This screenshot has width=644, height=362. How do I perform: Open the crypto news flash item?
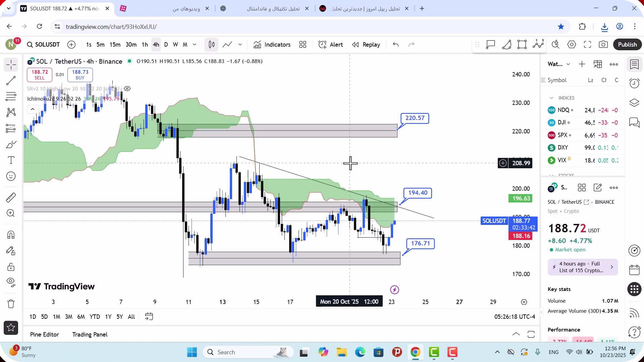[x=583, y=267]
